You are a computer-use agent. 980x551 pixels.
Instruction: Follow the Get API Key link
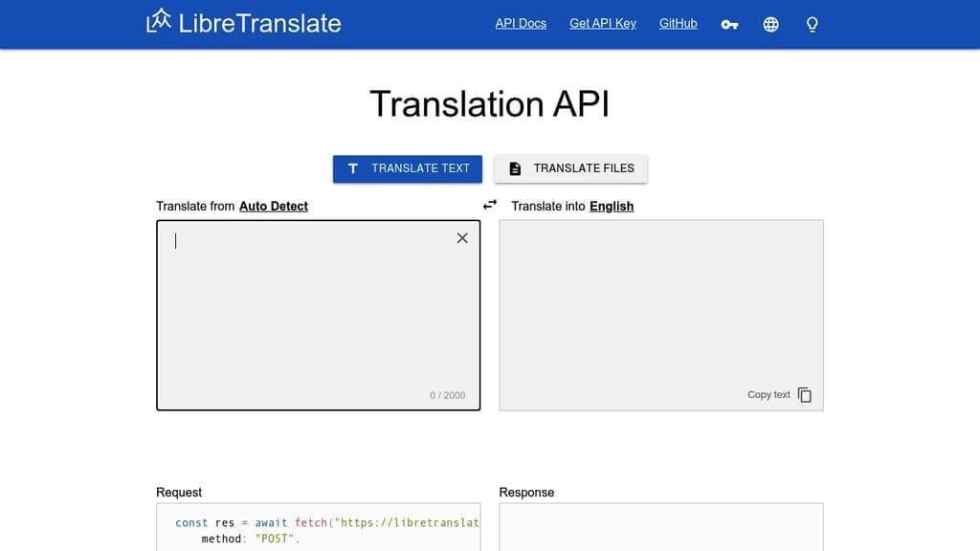602,23
